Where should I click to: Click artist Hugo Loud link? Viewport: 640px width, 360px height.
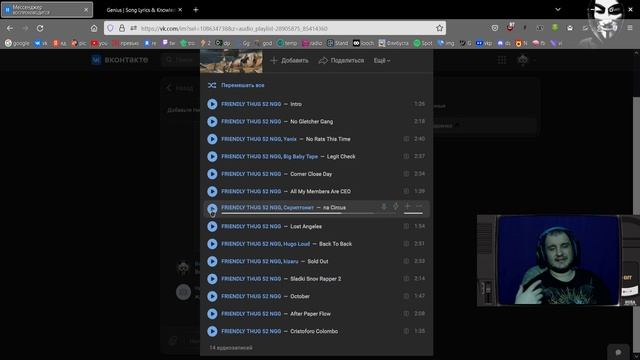(x=297, y=244)
